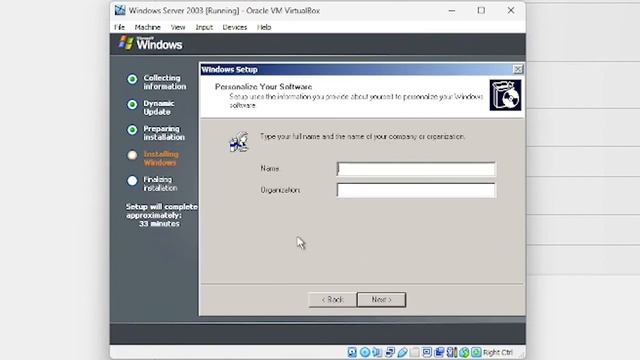Click the VirtualBox icon in title bar

(x=120, y=10)
